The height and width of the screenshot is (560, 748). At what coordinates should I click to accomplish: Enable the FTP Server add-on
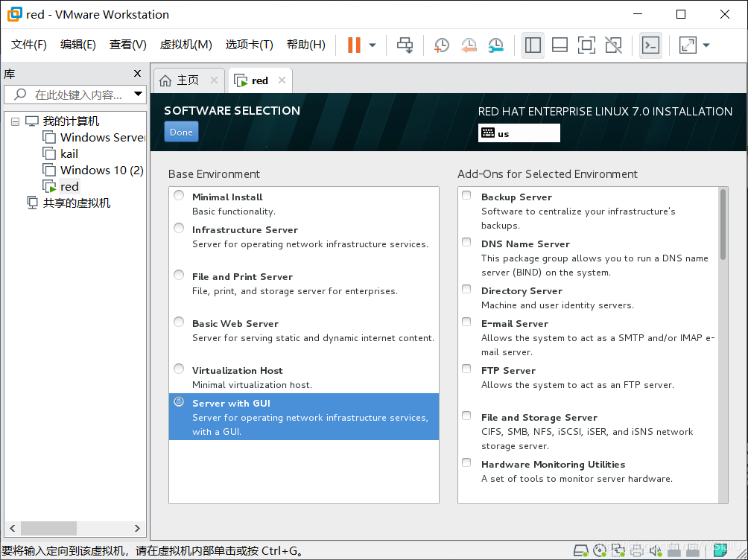pos(466,369)
